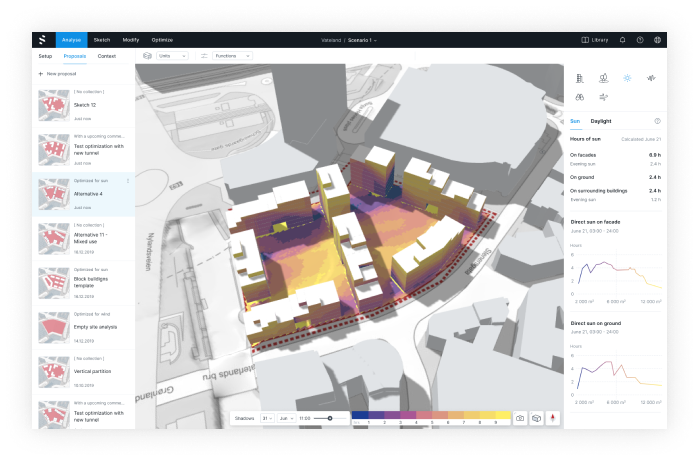
Task: Open the shadow day dropdown
Action: 266,417
